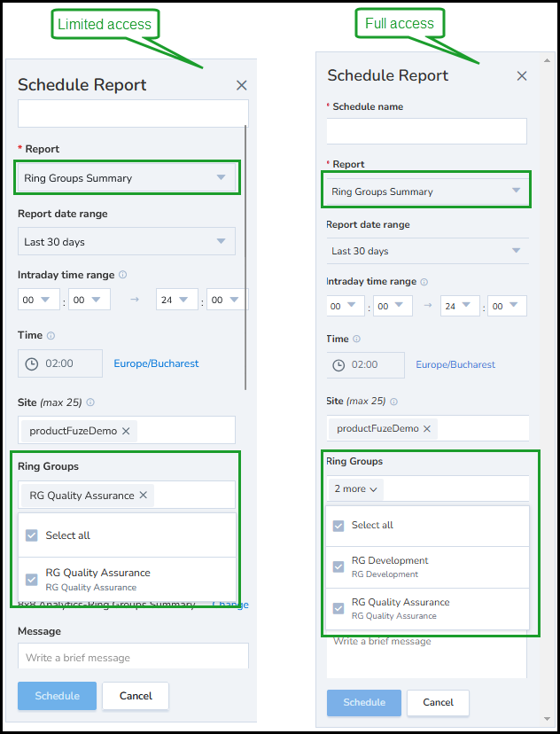Click the Intraday time range info icon in left panel

tap(122, 275)
